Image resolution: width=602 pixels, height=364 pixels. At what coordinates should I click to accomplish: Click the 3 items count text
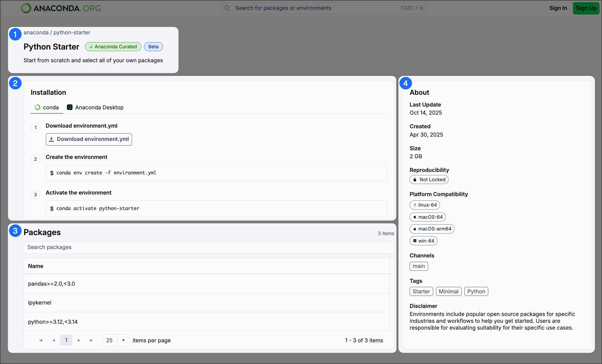(x=386, y=234)
